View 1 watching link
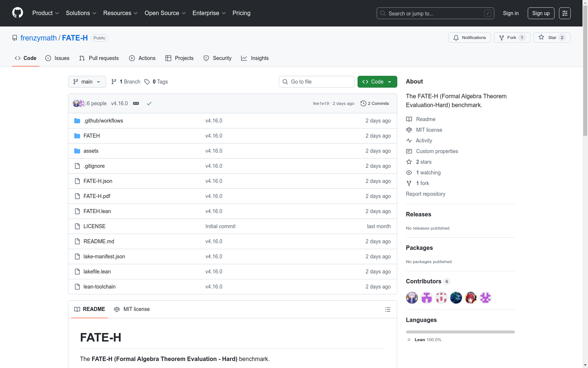Image resolution: width=588 pixels, height=368 pixels. click(423, 173)
